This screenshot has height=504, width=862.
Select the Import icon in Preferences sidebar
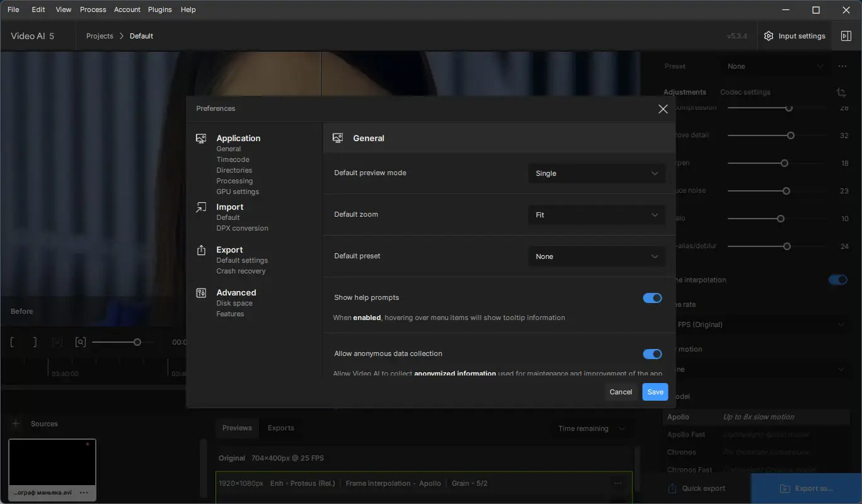(x=201, y=207)
